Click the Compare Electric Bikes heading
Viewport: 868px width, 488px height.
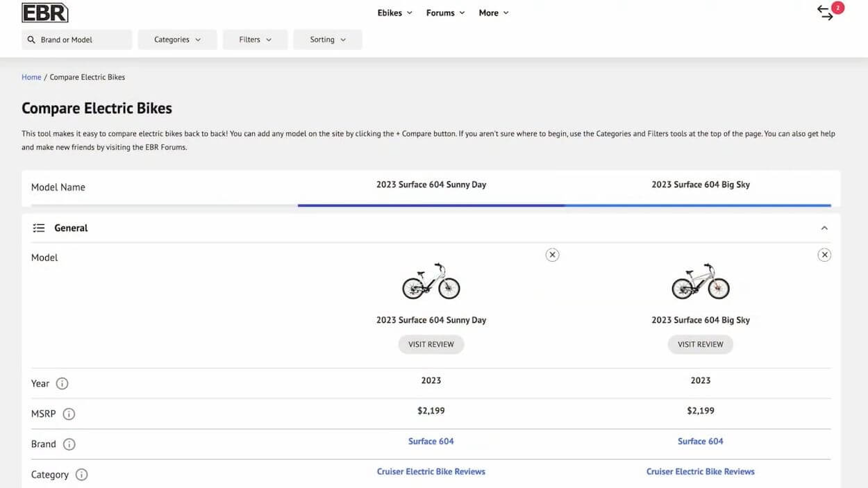(x=97, y=108)
